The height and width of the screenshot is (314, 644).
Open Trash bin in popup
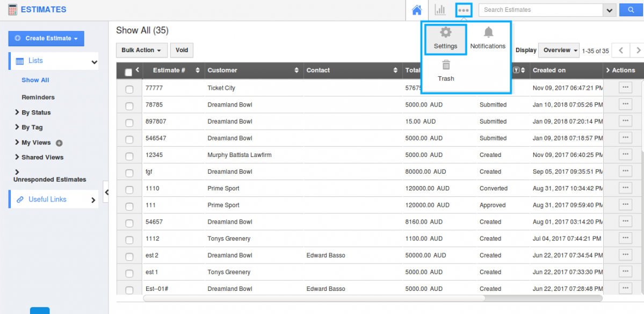(446, 70)
